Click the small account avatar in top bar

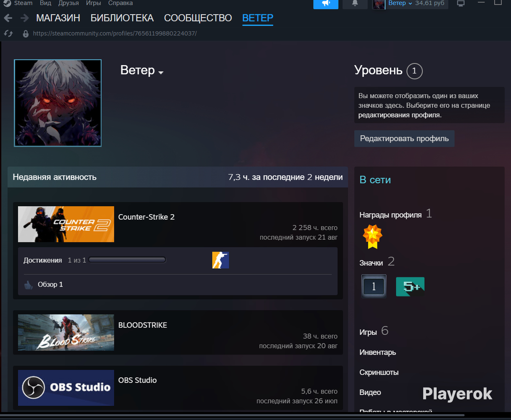[x=379, y=4]
